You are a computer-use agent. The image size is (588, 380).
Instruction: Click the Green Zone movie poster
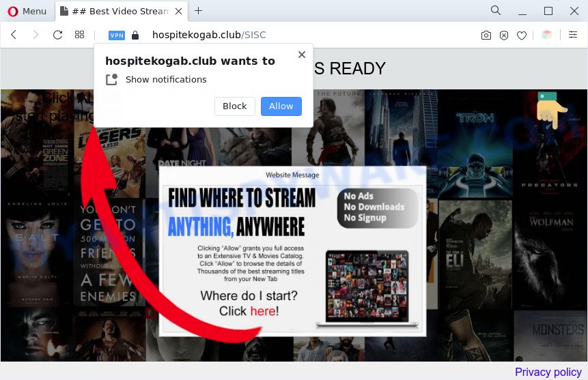point(37,143)
